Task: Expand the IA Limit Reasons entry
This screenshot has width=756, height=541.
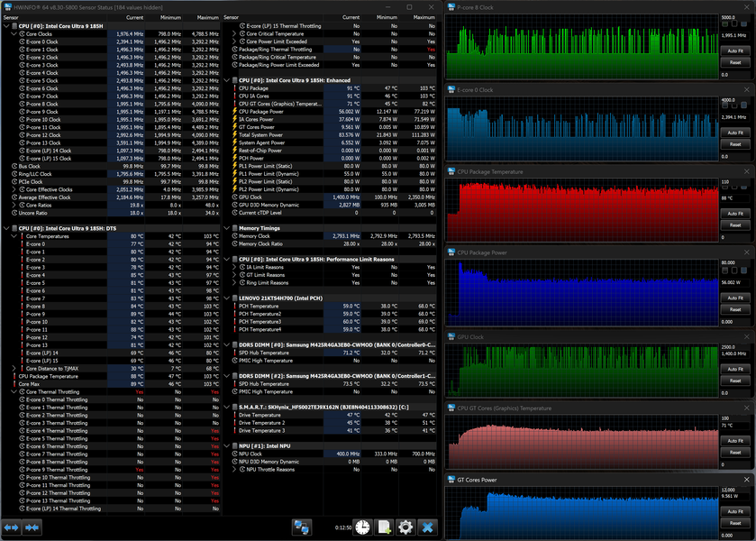Action: point(234,267)
